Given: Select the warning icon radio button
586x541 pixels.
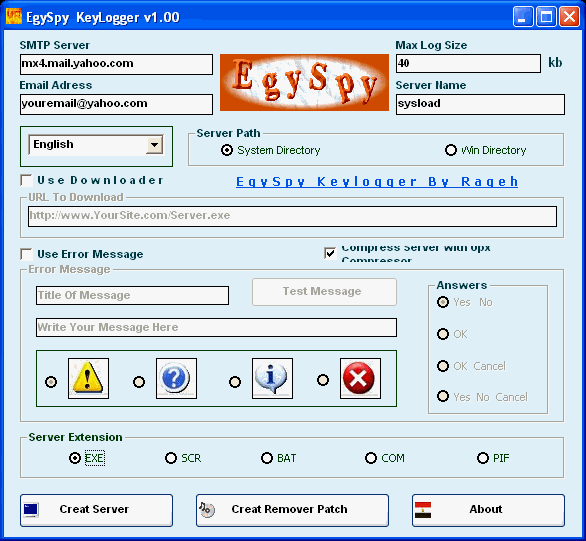Looking at the screenshot, I should tap(51, 382).
